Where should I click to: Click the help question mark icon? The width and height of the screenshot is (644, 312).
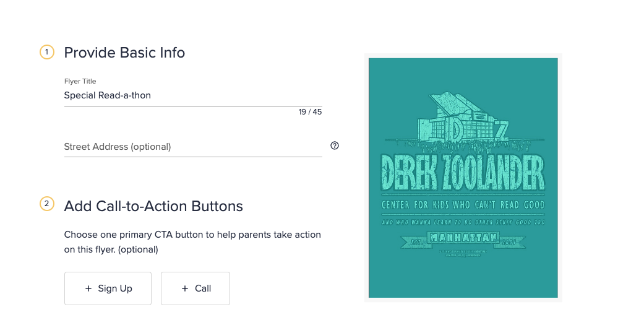coord(335,146)
